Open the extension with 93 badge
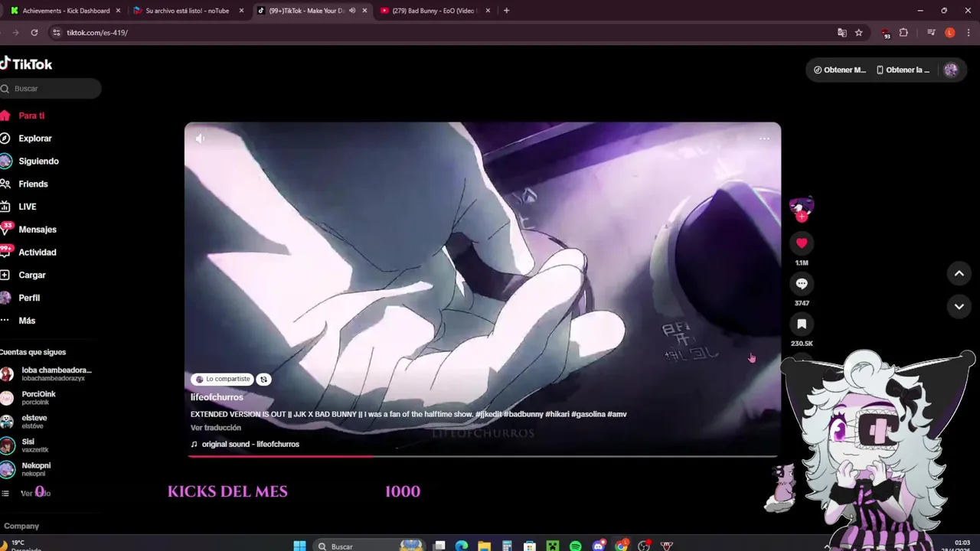 [x=886, y=33]
